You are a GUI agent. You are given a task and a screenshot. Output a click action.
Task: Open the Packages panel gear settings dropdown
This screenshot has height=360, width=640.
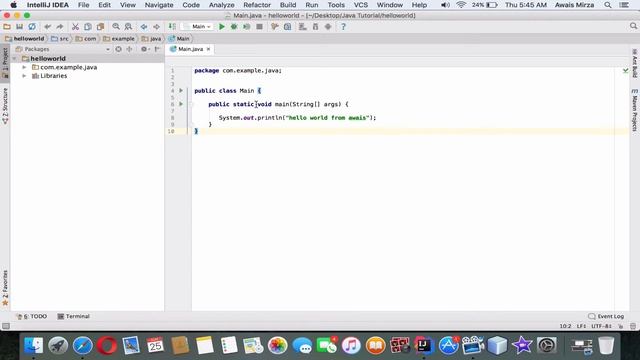click(x=144, y=49)
